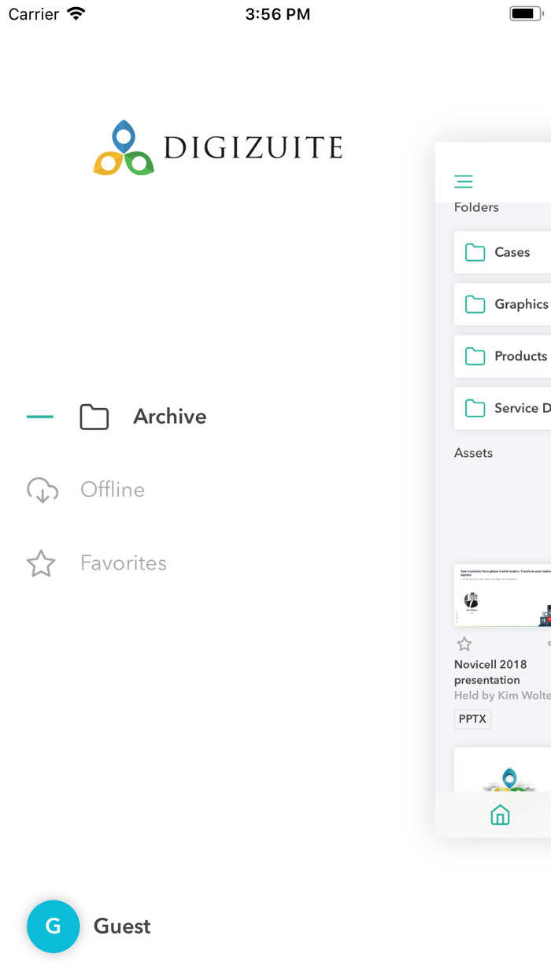The width and height of the screenshot is (551, 980).
Task: Open the Service folder
Action: tap(503, 408)
